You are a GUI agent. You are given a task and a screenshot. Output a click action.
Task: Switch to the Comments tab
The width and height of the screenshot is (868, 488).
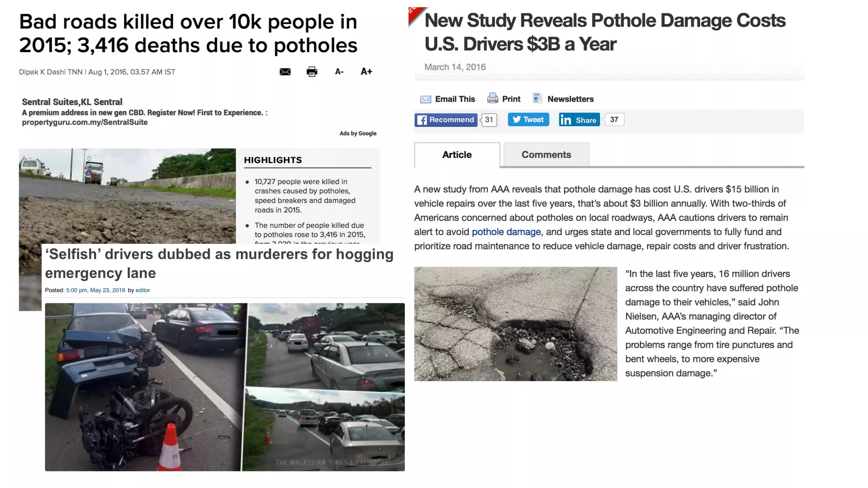(x=546, y=155)
